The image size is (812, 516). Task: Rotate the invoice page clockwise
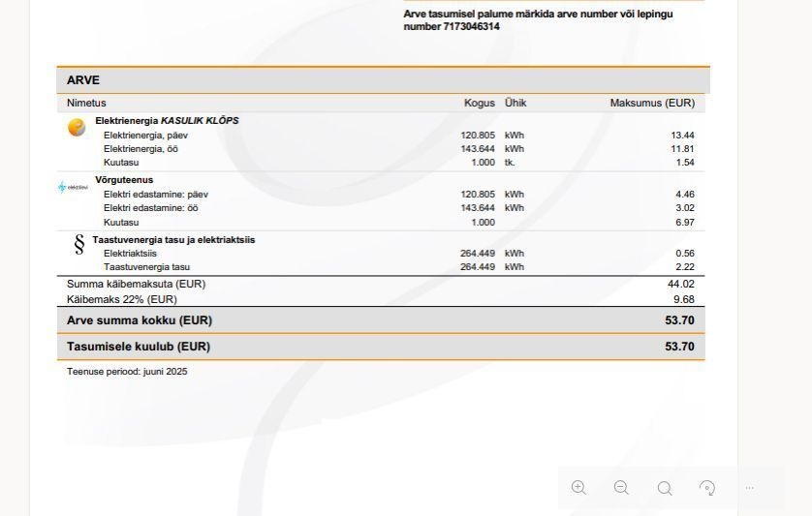click(x=707, y=488)
